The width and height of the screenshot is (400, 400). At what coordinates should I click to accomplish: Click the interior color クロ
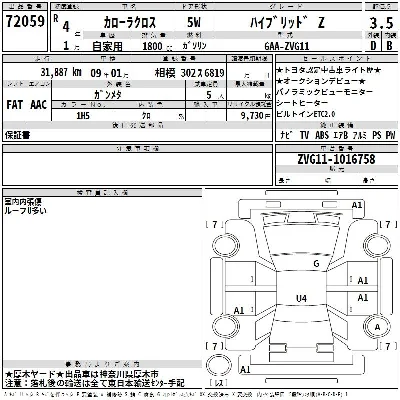[x=146, y=116]
